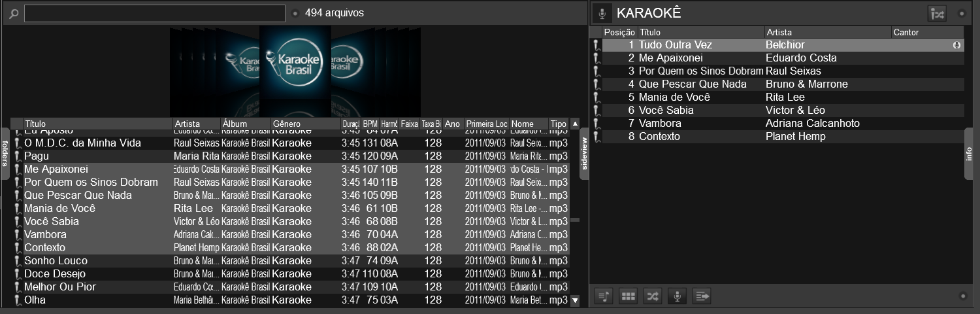Sort files by Tipo column header
Viewport: 980px width, 314px height.
(559, 124)
